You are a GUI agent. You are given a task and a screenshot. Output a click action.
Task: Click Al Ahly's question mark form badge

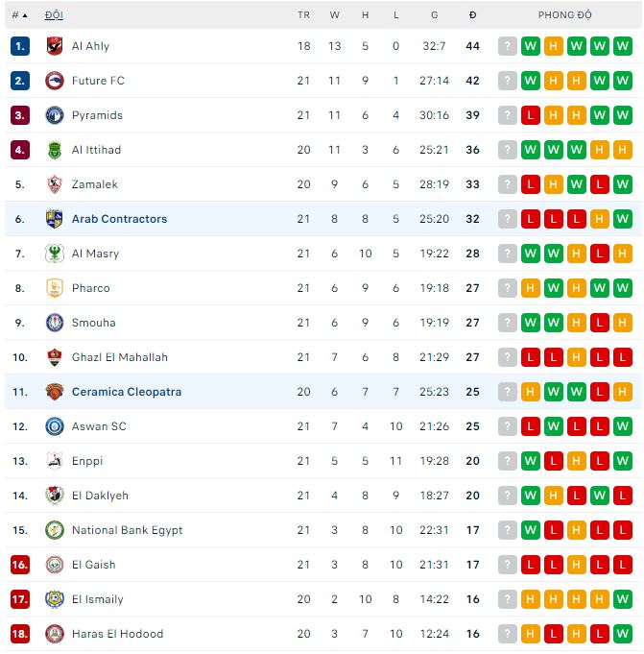507,46
